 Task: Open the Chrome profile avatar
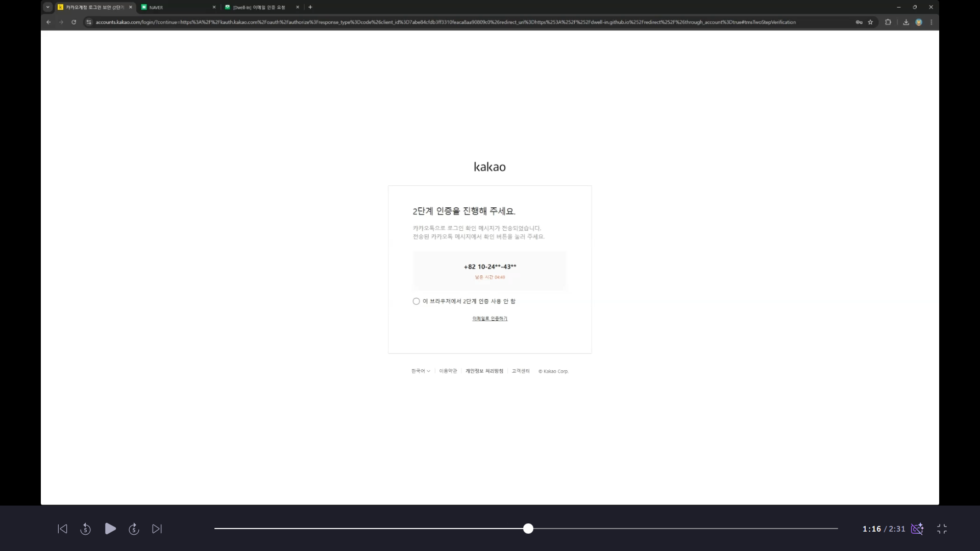tap(919, 22)
